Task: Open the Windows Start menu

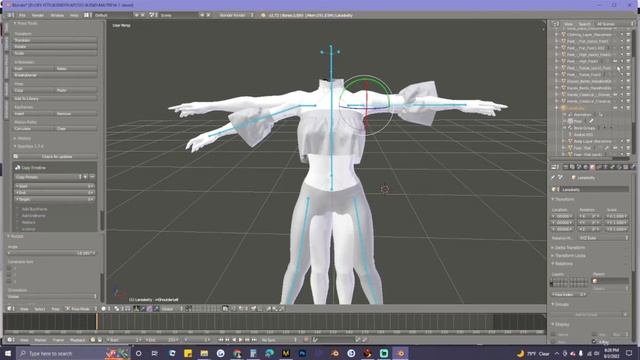Action: (8, 353)
